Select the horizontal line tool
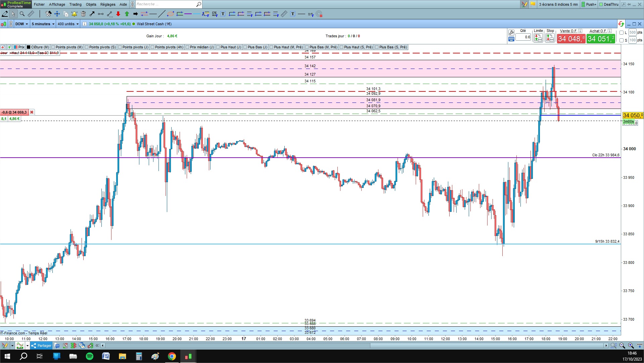 pyautogui.click(x=153, y=14)
